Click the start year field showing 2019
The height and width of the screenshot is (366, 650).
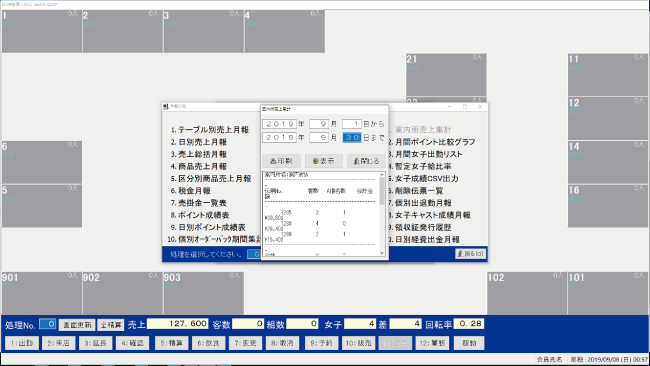click(279, 124)
